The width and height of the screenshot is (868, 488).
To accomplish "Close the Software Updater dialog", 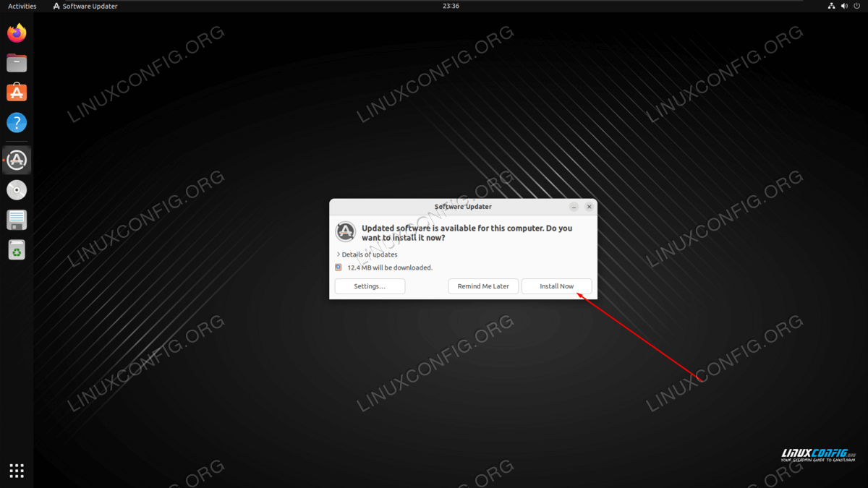I will 590,207.
